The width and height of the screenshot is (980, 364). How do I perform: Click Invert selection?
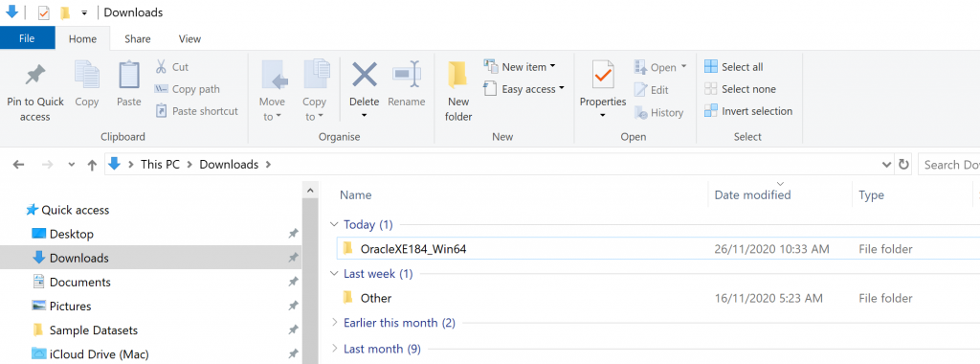tap(748, 111)
